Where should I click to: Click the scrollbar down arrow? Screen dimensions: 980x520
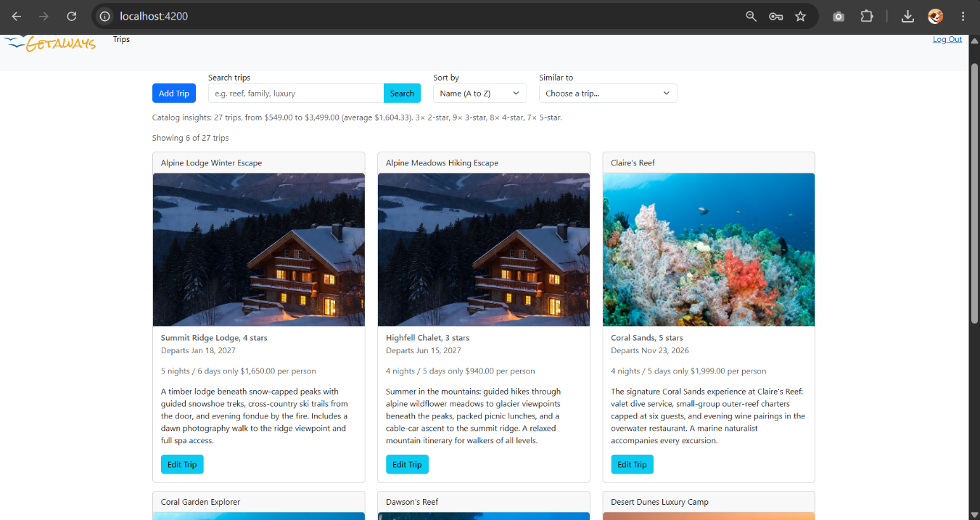tap(974, 514)
